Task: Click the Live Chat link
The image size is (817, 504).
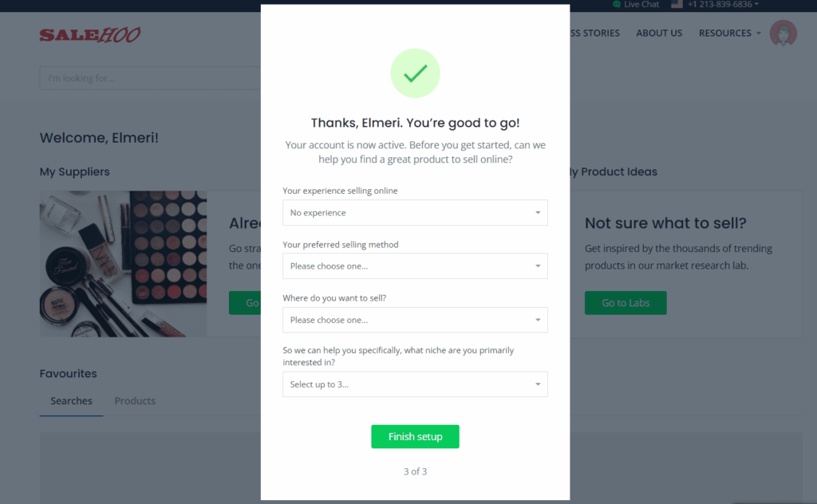Action: (641, 4)
